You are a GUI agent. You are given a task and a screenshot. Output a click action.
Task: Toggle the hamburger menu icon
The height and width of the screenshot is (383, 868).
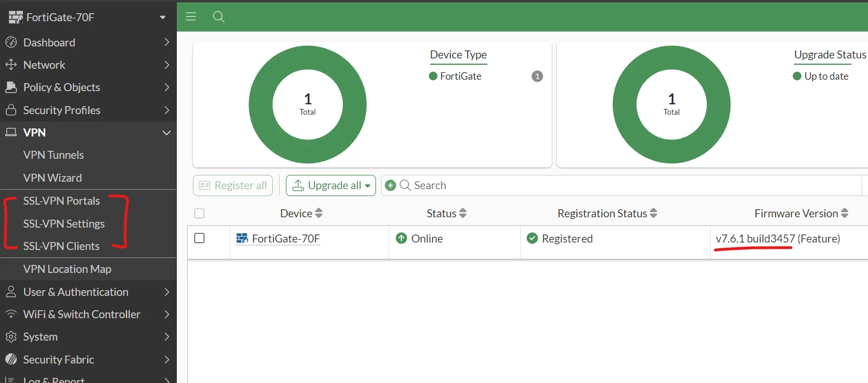pyautogui.click(x=191, y=17)
